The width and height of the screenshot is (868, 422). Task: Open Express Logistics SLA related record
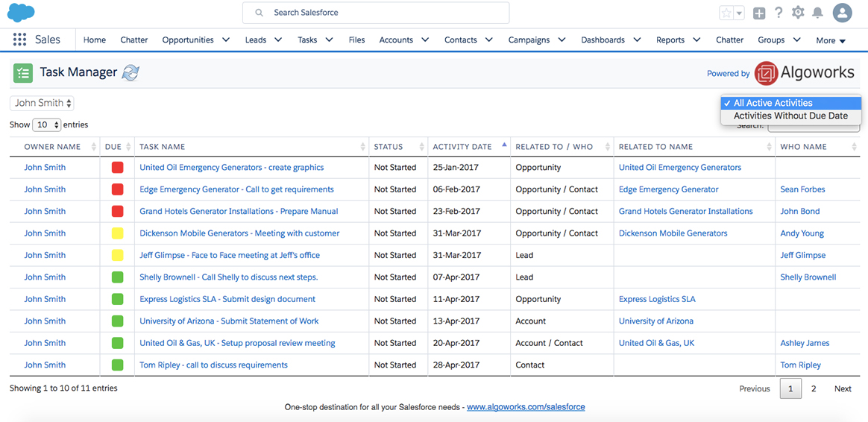(x=657, y=299)
